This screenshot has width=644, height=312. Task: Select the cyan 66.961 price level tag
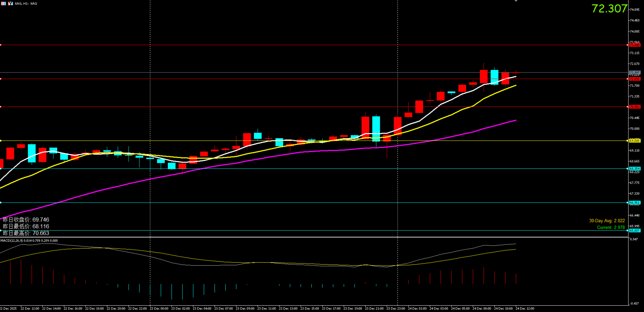(x=635, y=203)
